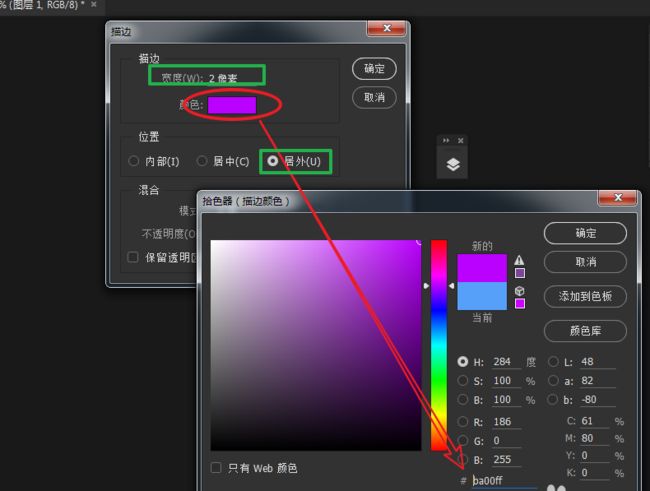
Task: Select the 内部(I) position radio button
Action: click(x=133, y=160)
